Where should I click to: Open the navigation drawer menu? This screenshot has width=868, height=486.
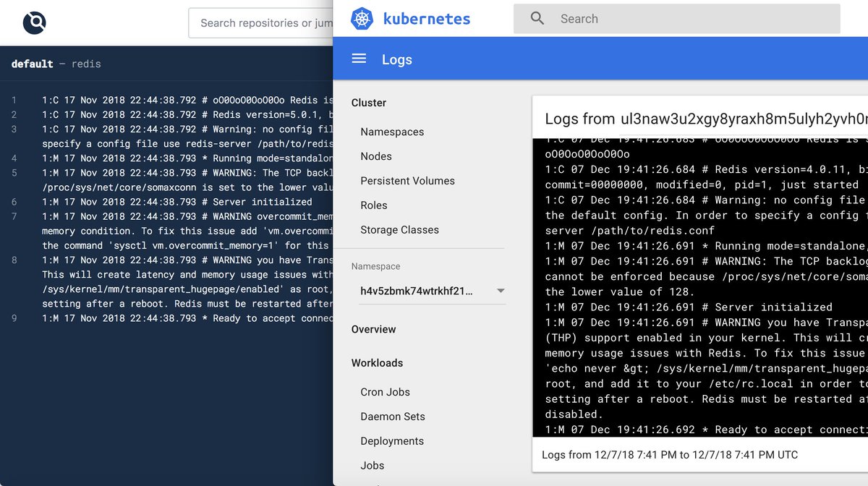pos(359,59)
